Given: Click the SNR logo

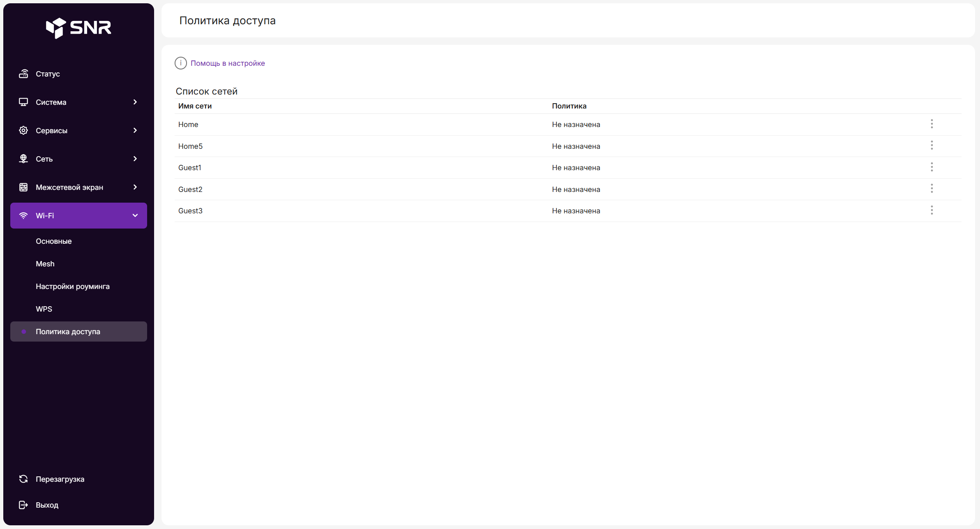Looking at the screenshot, I should (78, 28).
